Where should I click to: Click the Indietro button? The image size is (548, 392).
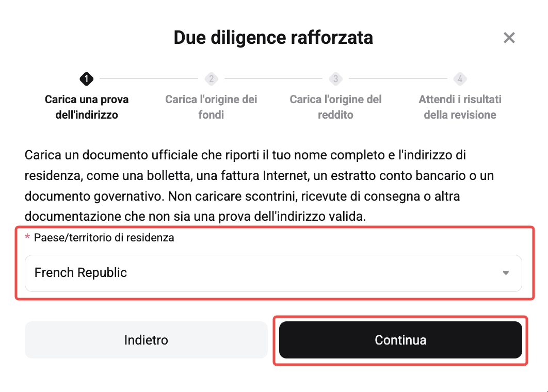146,340
